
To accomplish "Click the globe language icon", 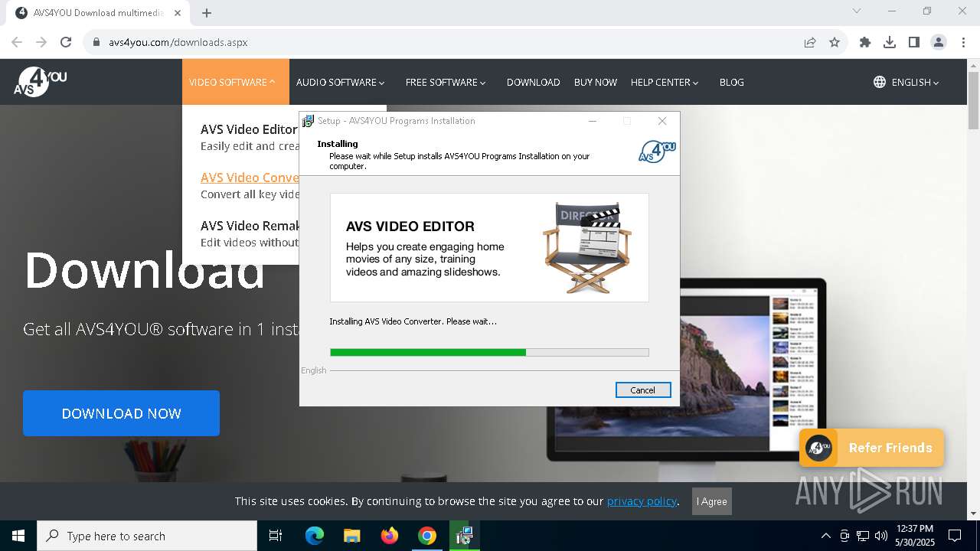I will click(880, 82).
